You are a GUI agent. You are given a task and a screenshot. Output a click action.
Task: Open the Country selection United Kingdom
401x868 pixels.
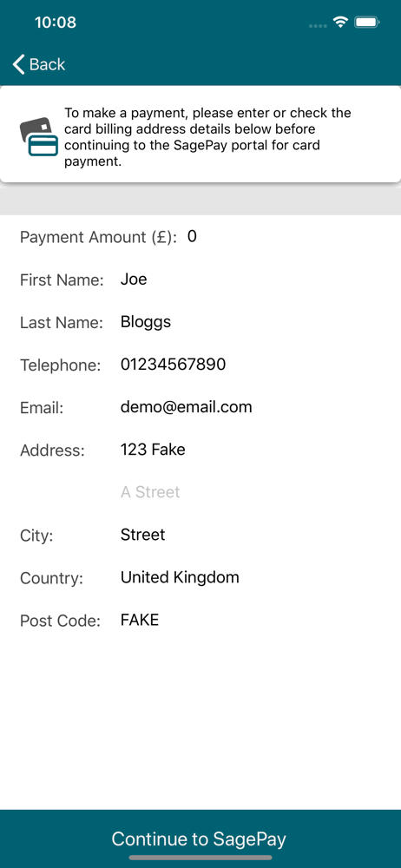257,577
